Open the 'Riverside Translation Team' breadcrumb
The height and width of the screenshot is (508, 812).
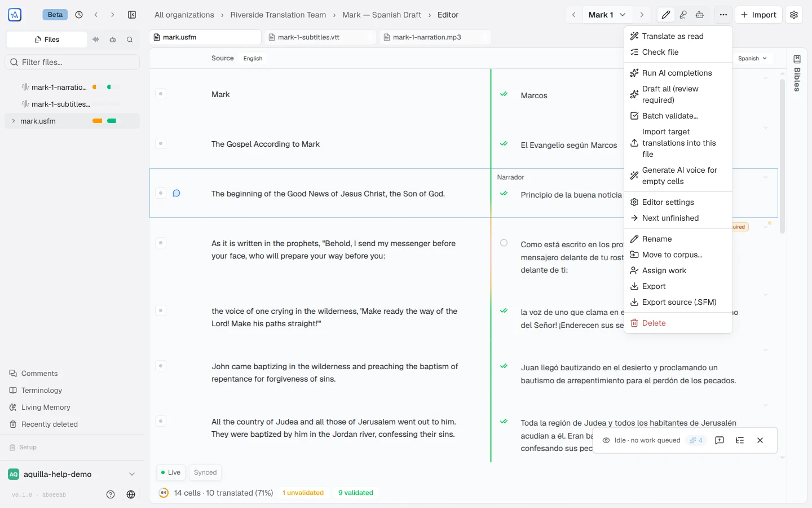click(x=278, y=15)
